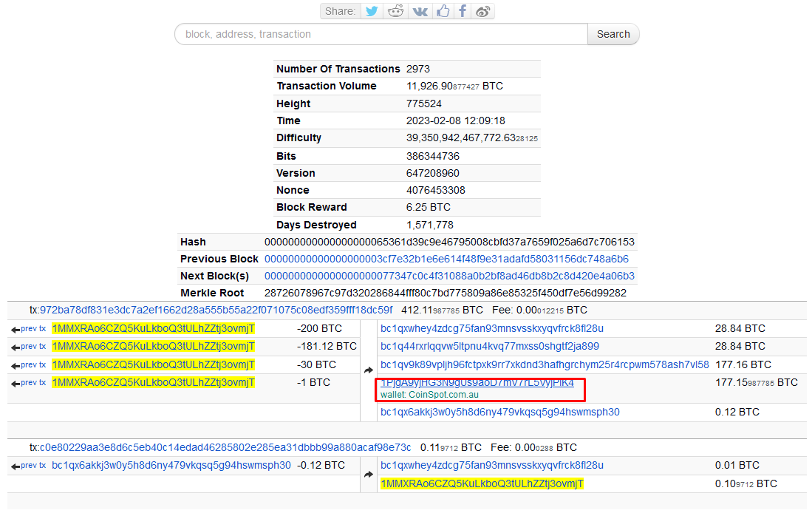
Task: Open prev tx for the -181.12 BTC input
Action: click(x=29, y=347)
